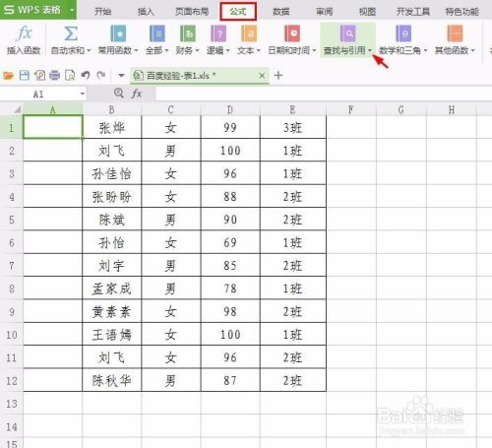Click the fx icon beside formula bar
The height and width of the screenshot is (448, 492).
tap(137, 94)
